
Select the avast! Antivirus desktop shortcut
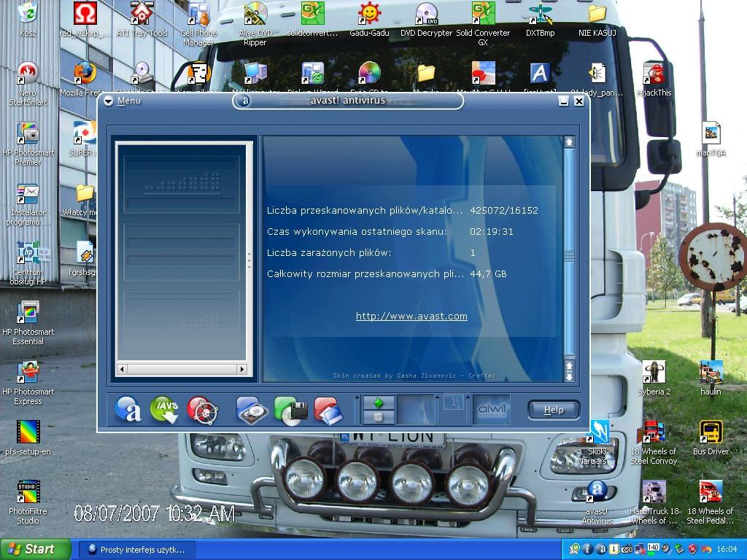point(597,503)
